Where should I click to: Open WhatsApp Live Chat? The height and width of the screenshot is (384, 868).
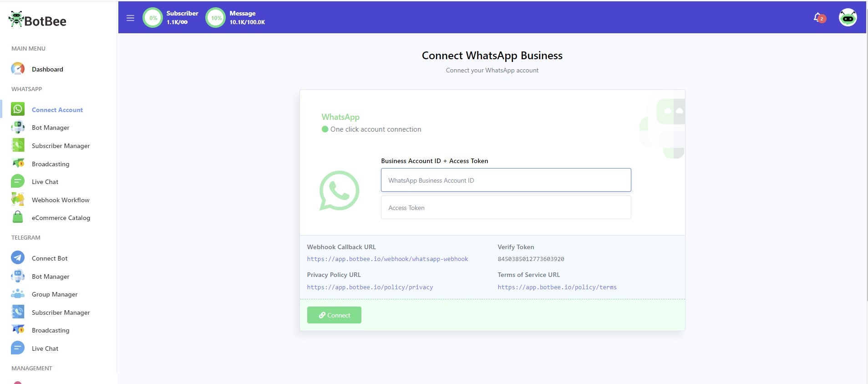pos(45,182)
